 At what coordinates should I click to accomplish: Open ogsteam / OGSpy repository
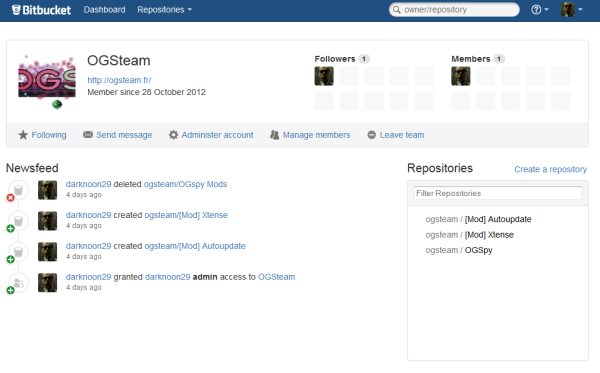point(459,250)
